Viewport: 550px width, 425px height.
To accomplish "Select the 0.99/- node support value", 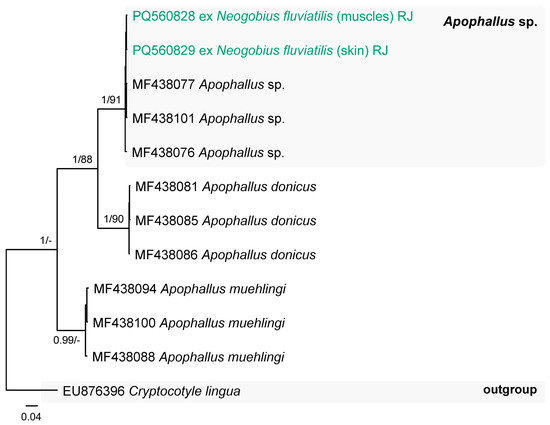I will pos(67,340).
